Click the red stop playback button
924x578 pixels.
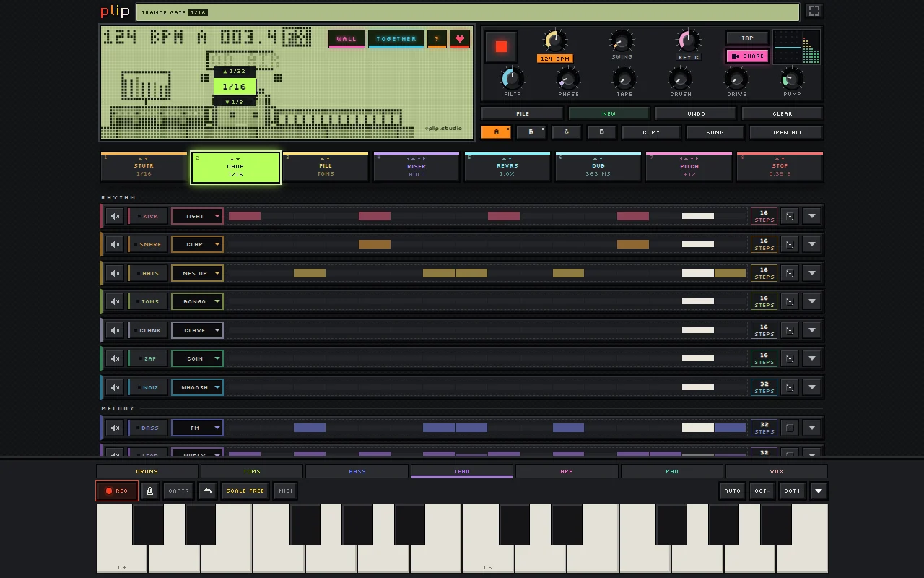[x=501, y=47]
